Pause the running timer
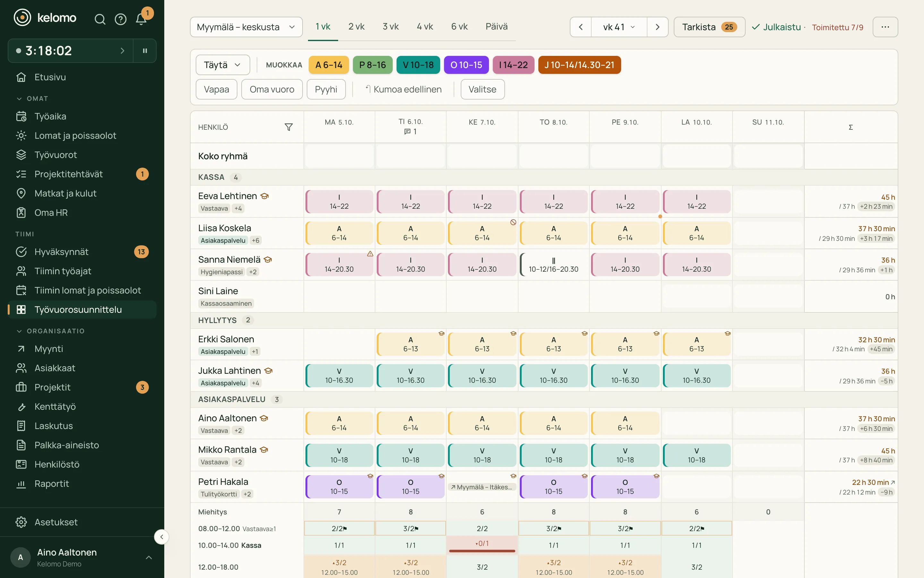The image size is (924, 578). point(145,50)
